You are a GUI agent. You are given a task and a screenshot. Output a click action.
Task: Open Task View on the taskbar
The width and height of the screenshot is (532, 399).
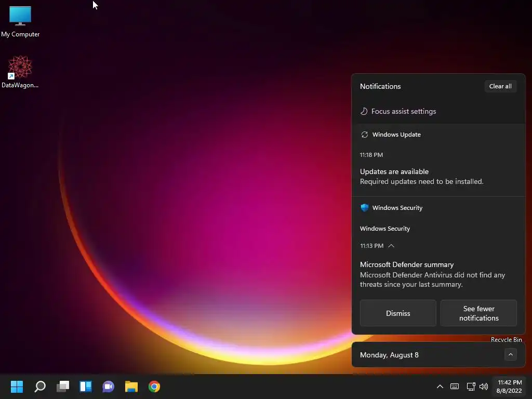(63, 386)
